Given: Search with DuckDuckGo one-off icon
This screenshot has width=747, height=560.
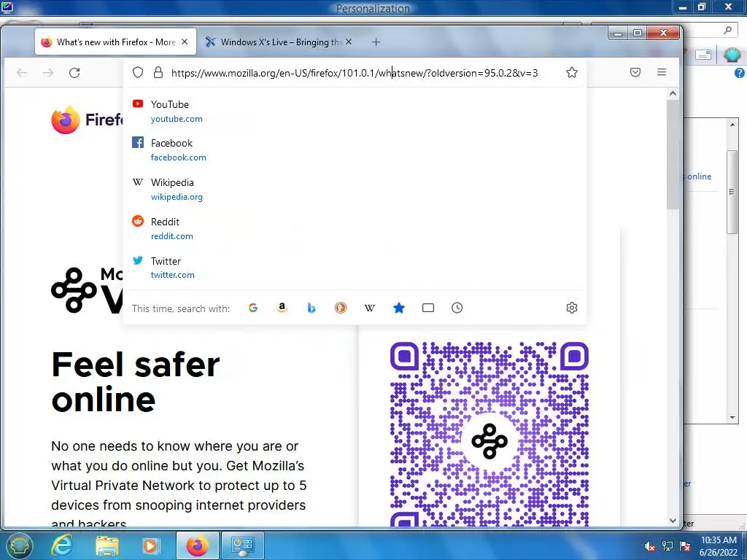Looking at the screenshot, I should [x=340, y=308].
